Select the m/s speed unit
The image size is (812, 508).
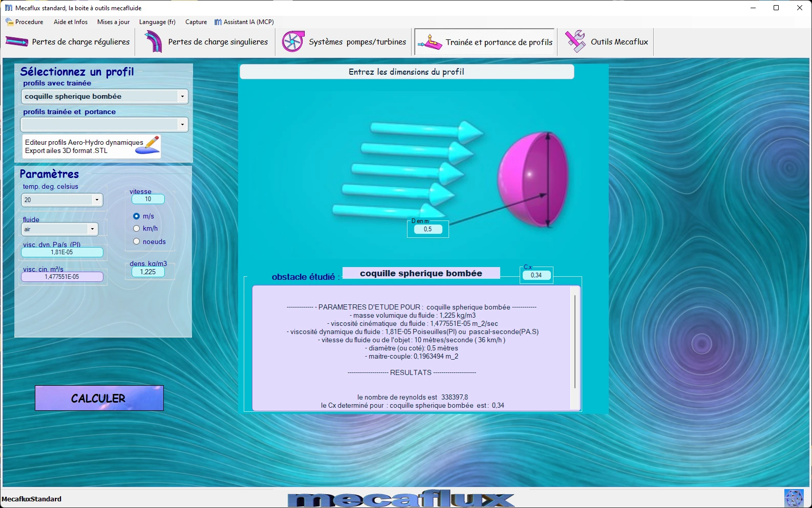136,216
